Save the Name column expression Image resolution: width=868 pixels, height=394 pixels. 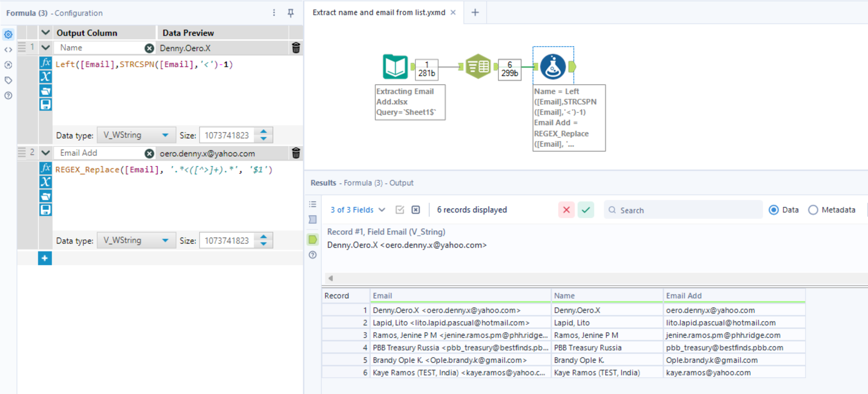pyautogui.click(x=45, y=104)
